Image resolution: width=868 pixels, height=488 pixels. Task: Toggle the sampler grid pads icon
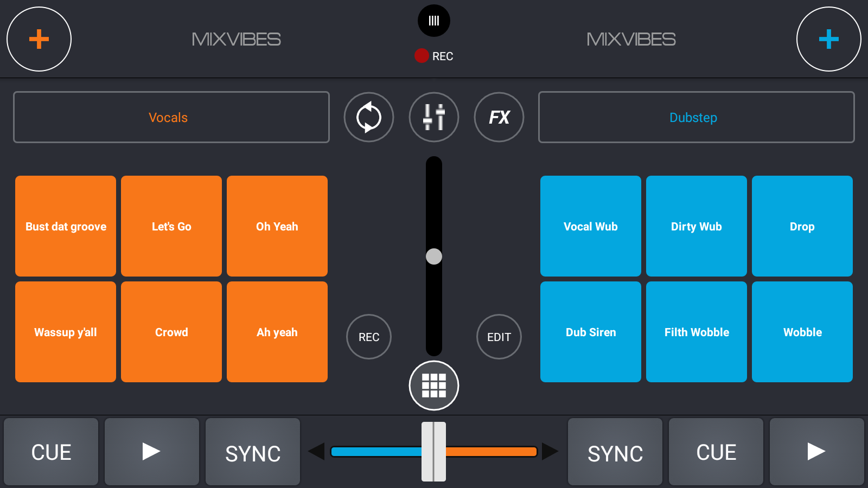pos(434,386)
